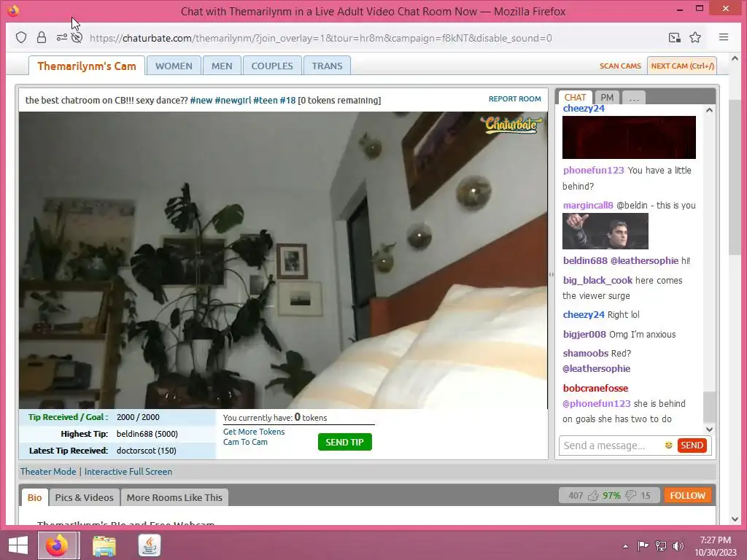The height and width of the screenshot is (560, 747).
Task: Select the PM tab
Action: (607, 97)
